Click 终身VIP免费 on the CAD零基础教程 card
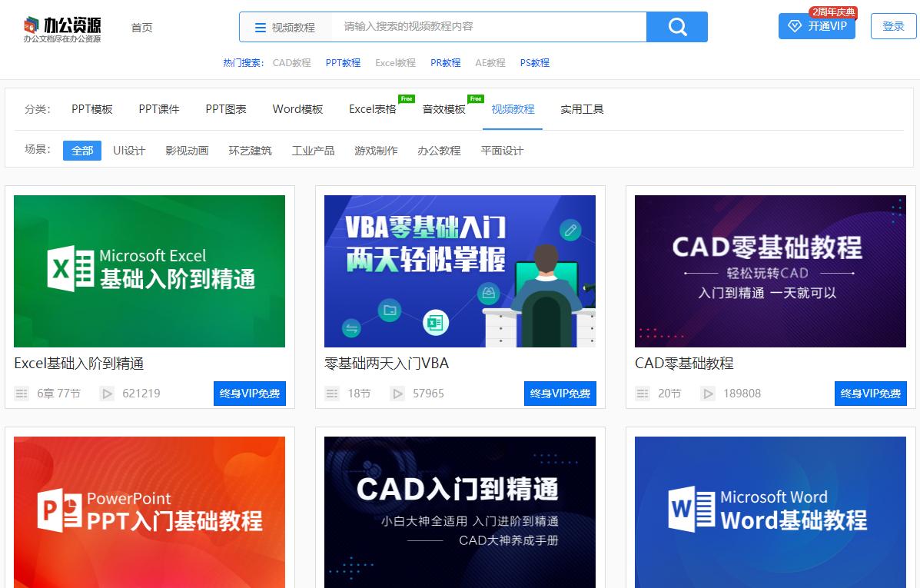This screenshot has height=588, width=920. (x=870, y=393)
